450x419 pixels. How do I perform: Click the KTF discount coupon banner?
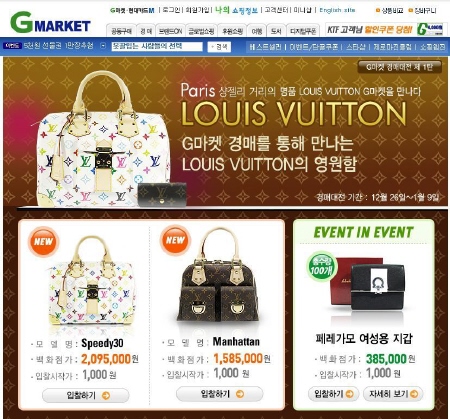pos(386,30)
